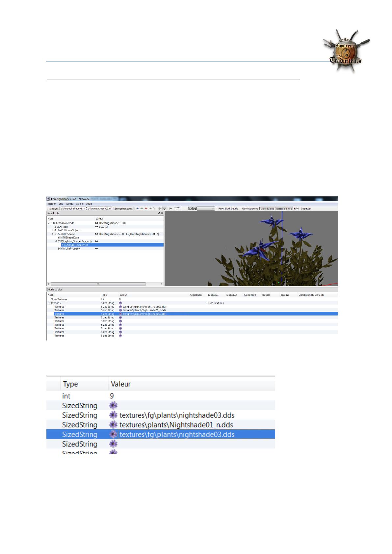Click the walk view icon in toolbar
This screenshot has height=554, width=392.
click(154, 208)
